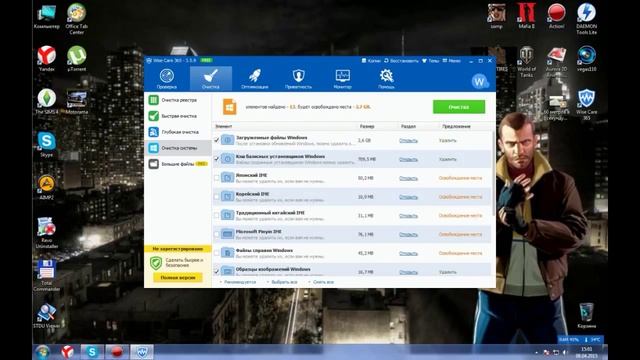
Task: Check the Microsoft Pinyin IME checkbox
Action: [217, 234]
